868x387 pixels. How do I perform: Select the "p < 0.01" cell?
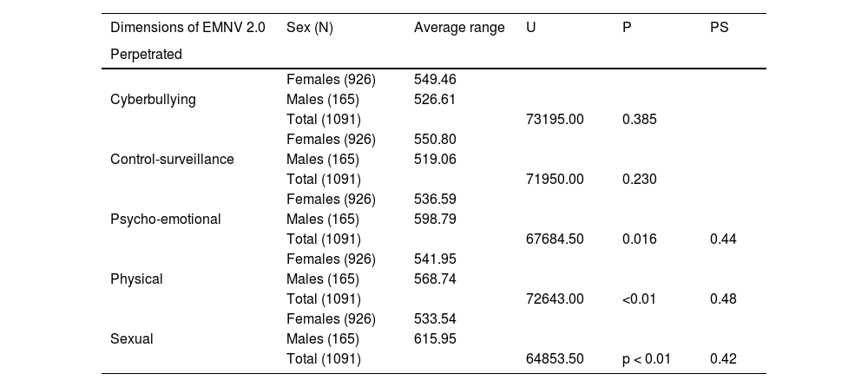click(x=647, y=359)
